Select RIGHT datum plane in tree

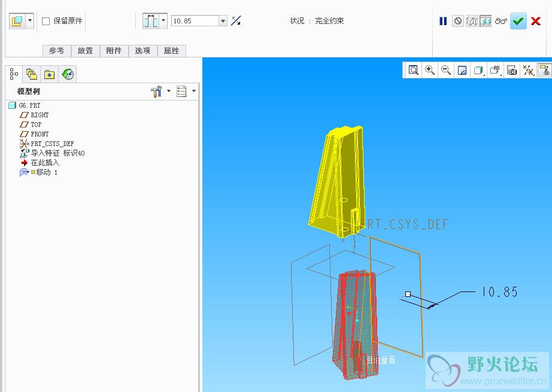pos(35,115)
